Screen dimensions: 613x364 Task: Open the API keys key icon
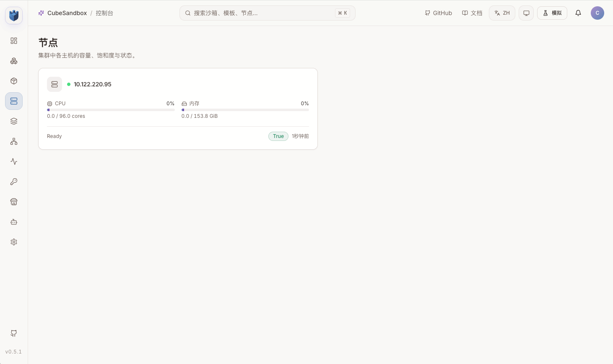[x=14, y=182]
